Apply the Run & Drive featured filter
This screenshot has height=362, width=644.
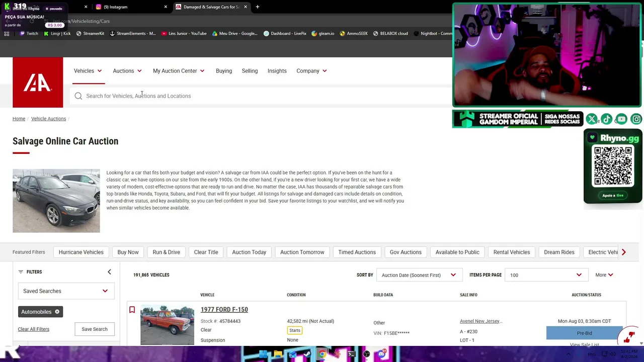tap(166, 252)
